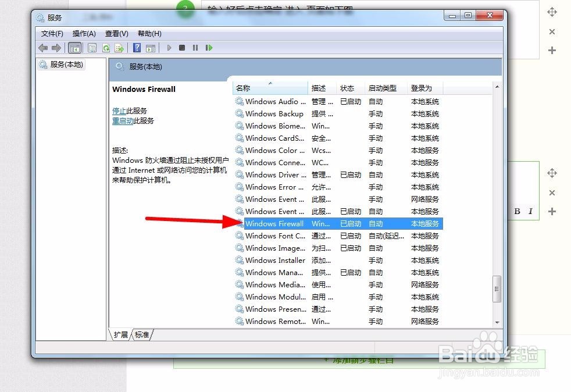
Task: Select the Windows Modul... service row
Action: tap(338, 297)
